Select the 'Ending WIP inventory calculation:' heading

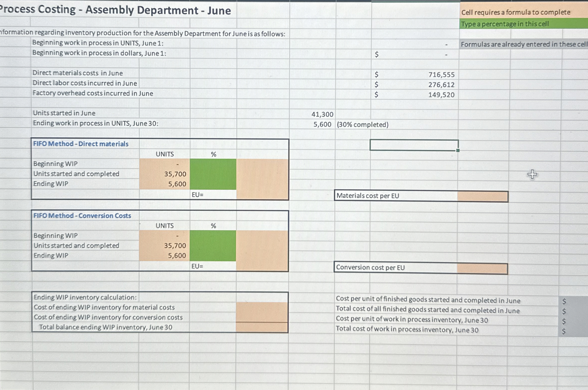click(85, 297)
